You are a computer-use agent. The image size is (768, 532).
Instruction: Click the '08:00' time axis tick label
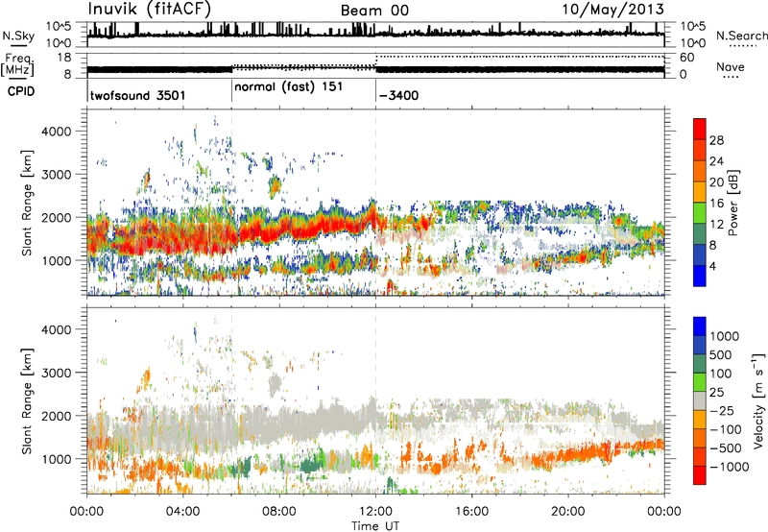pos(279,512)
